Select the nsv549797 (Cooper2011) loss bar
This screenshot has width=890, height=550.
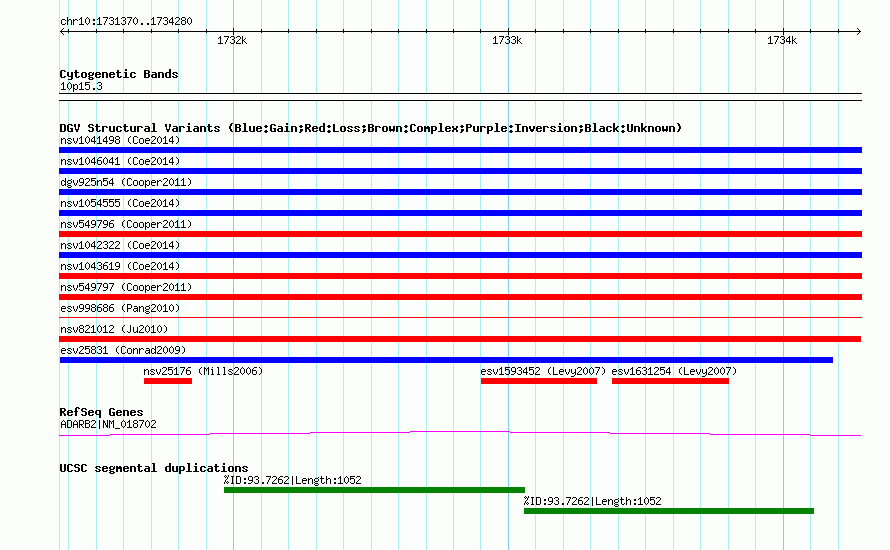coord(460,297)
